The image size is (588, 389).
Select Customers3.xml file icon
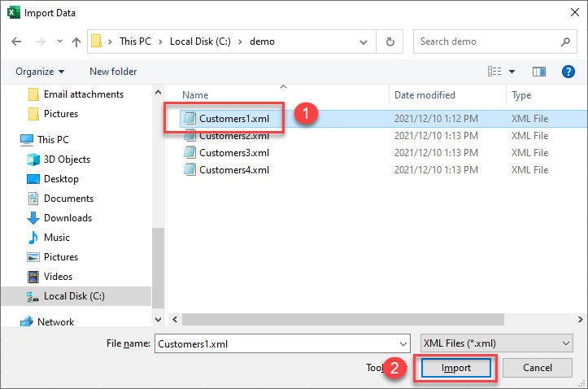point(189,152)
